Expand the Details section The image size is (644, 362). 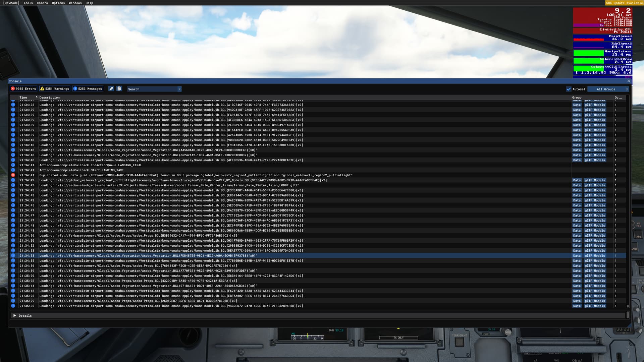(14, 316)
